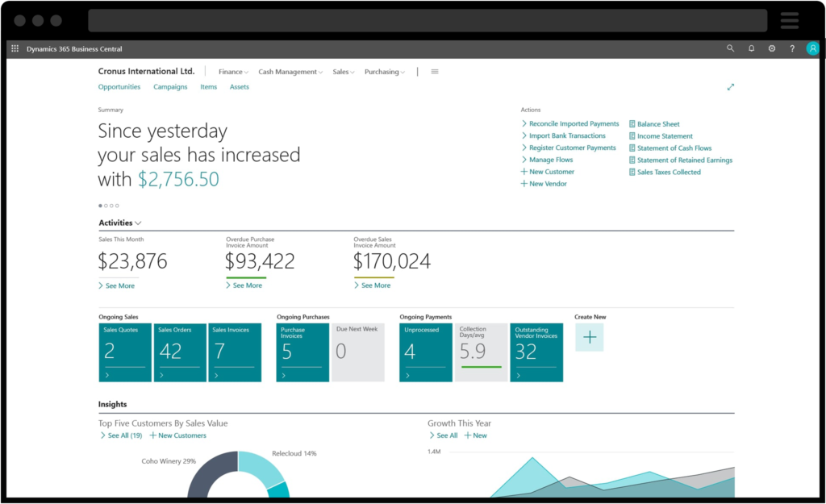This screenshot has width=826, height=504.
Task: Open notifications from the bell icon
Action: coord(750,48)
